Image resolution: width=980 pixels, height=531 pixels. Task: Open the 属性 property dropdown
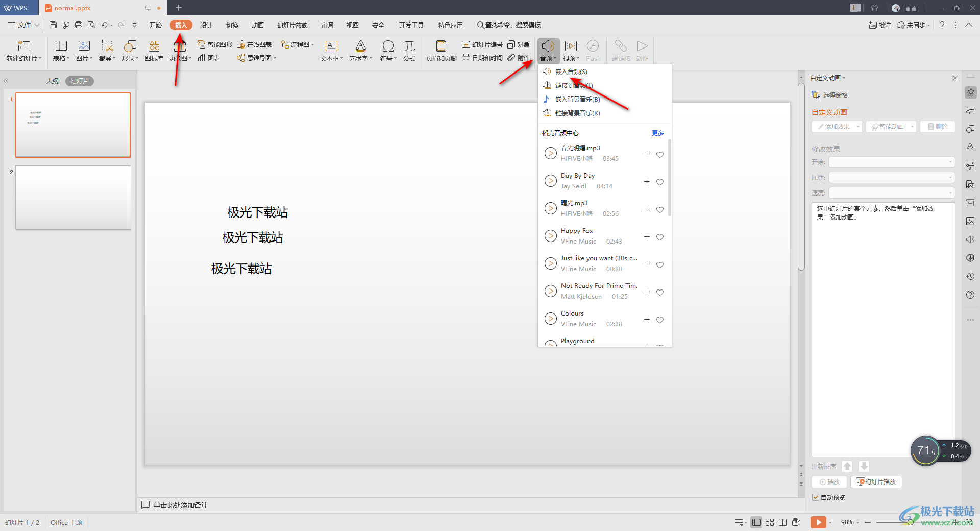(891, 178)
